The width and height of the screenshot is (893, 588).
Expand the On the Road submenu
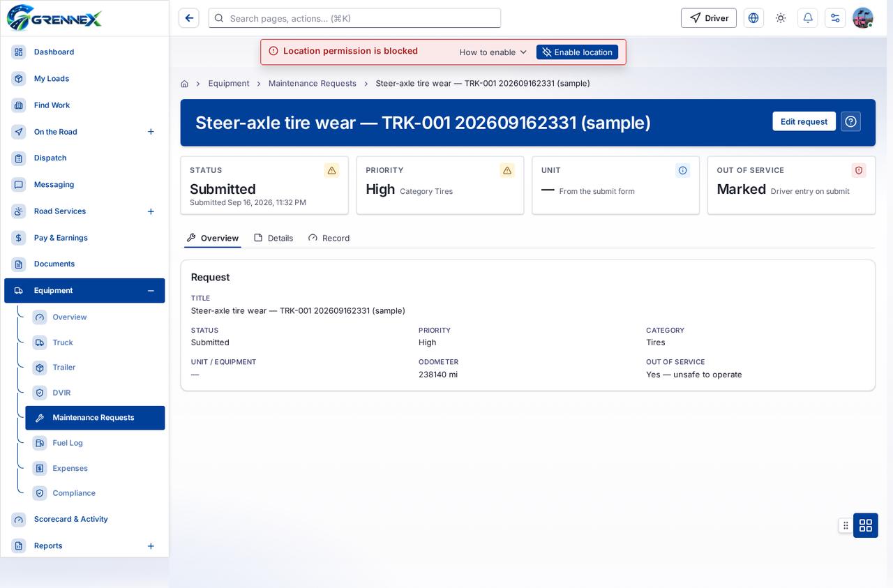point(151,132)
